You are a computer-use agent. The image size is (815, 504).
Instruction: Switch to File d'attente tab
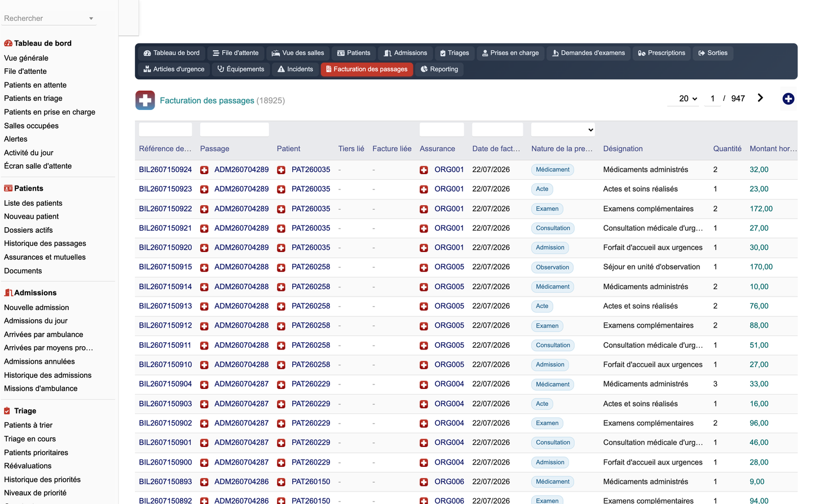(x=235, y=53)
